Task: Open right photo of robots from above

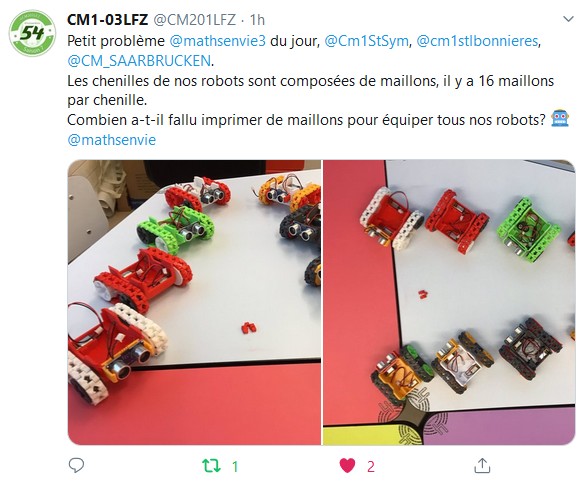Action: point(449,302)
